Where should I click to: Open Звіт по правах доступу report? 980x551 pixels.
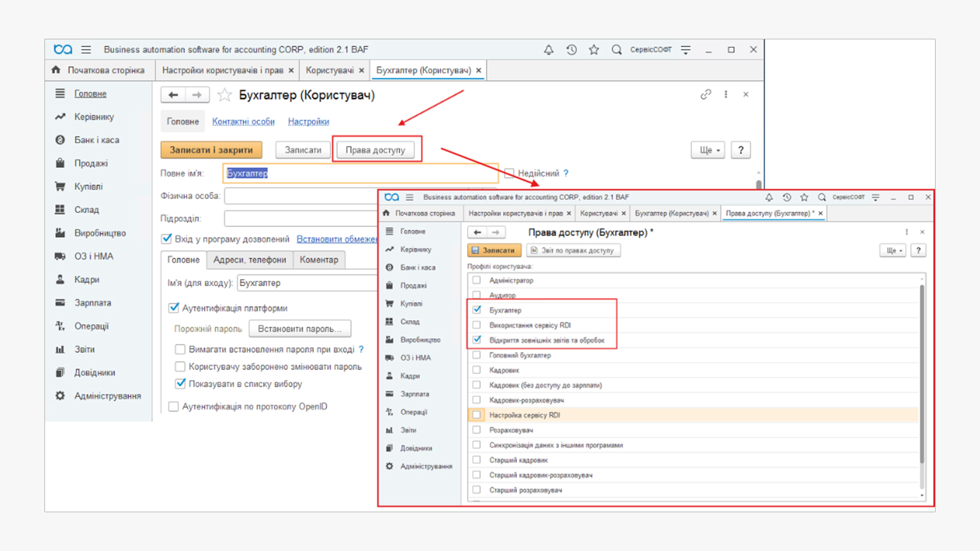pos(574,251)
